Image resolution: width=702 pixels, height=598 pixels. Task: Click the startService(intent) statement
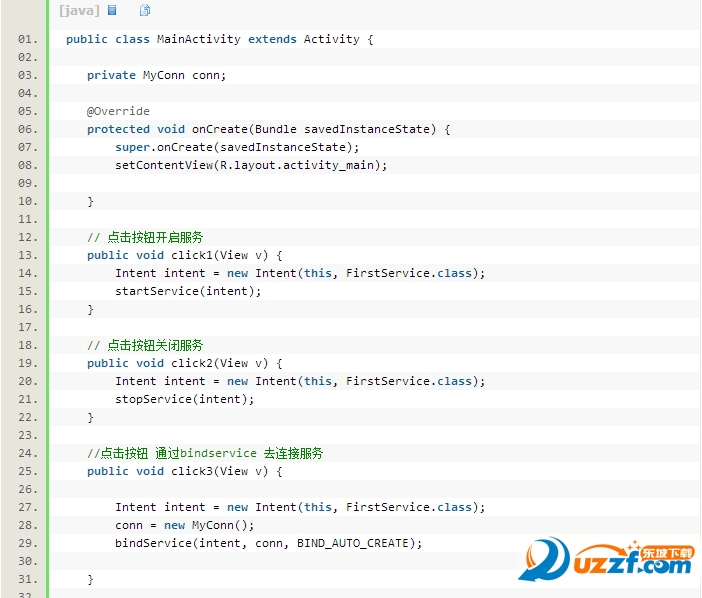tap(187, 291)
